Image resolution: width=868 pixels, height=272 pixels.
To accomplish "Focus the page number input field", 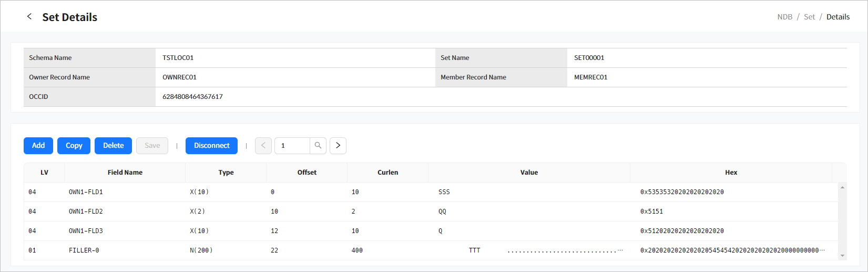I will [292, 146].
